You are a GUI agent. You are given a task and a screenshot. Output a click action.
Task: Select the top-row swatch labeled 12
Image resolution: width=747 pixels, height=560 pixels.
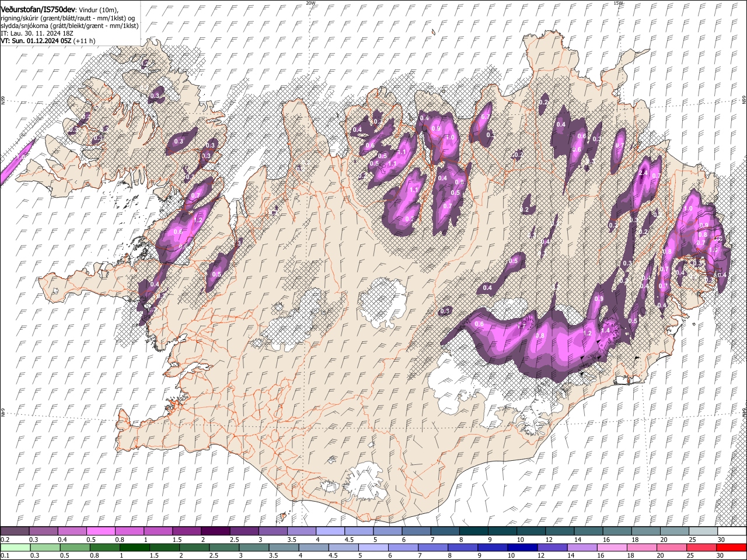[x=559, y=531]
